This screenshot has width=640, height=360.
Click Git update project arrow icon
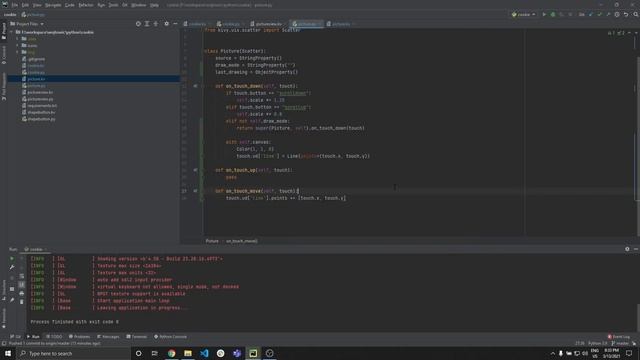click(591, 14)
